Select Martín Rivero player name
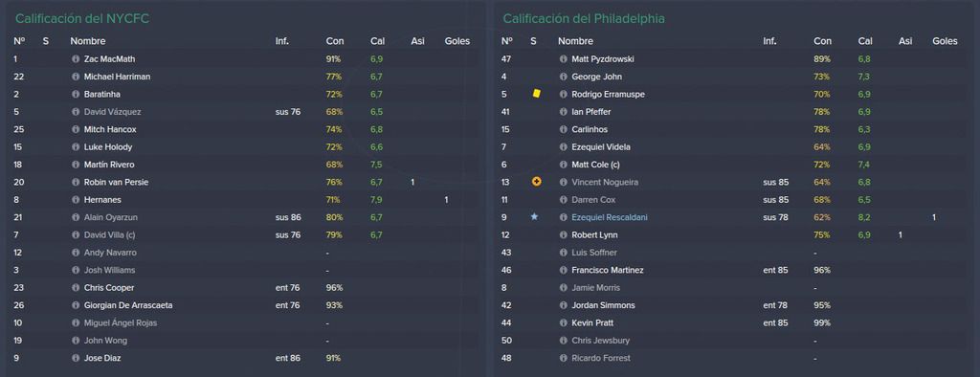 click(x=109, y=165)
